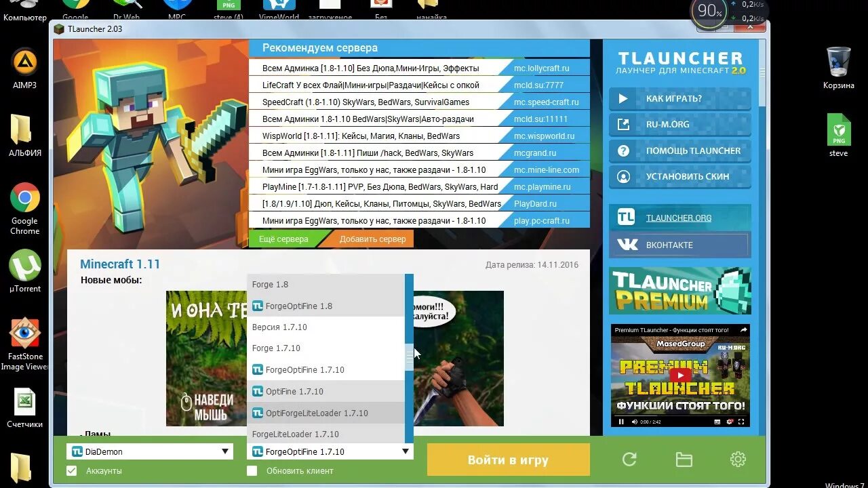This screenshot has height=488, width=868.
Task: Open the DiaDemon account dropdown
Action: click(x=150, y=451)
